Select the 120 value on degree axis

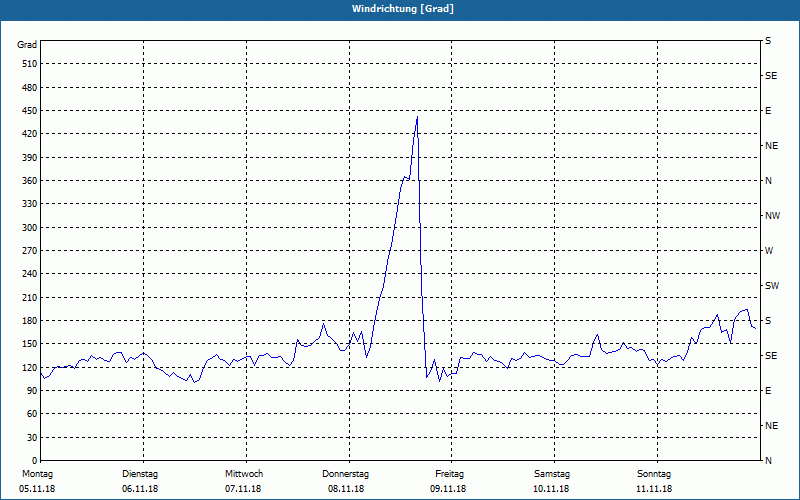click(30, 367)
